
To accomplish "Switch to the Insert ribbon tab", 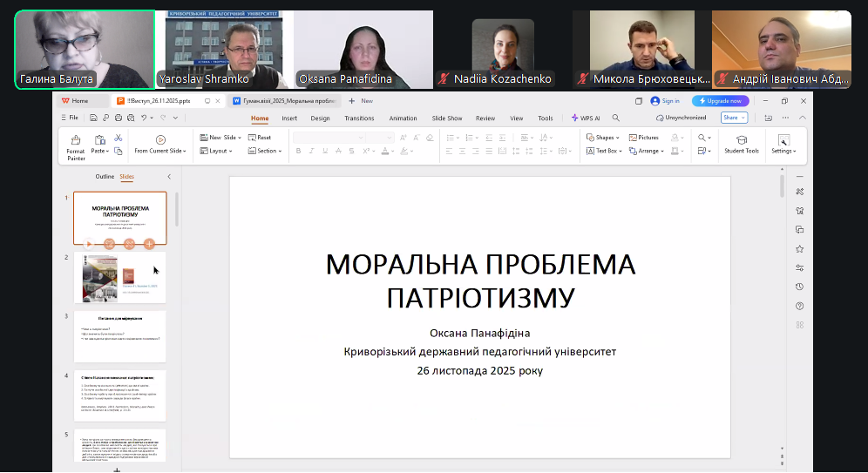I will click(289, 118).
